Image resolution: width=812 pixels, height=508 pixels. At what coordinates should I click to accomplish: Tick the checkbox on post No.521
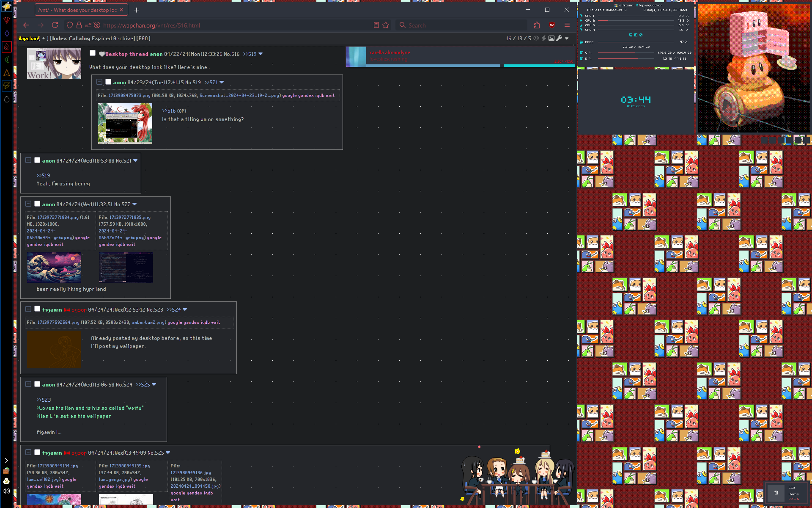pos(37,160)
